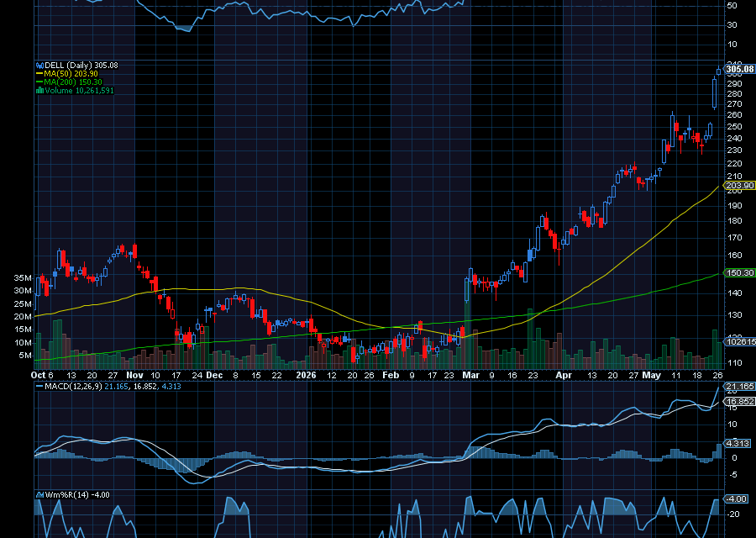
Task: Click the volume bars icon in the legend
Action: click(40, 90)
